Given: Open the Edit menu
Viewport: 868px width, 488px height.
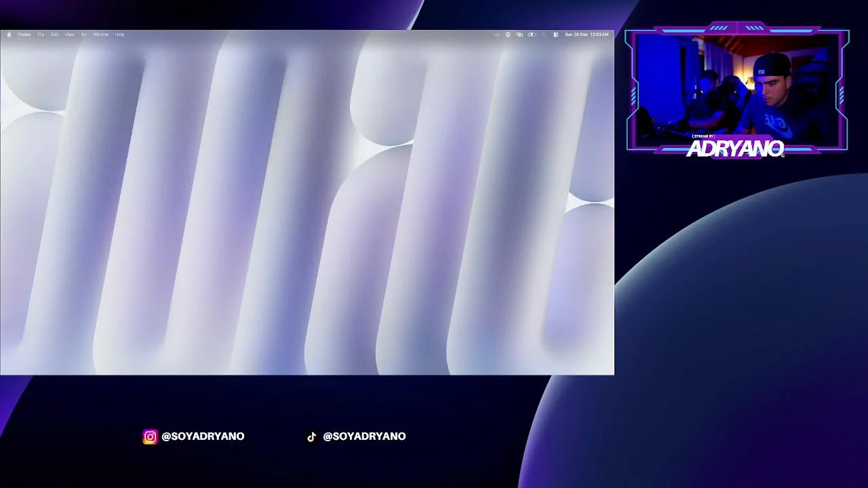Looking at the screenshot, I should click(x=54, y=35).
